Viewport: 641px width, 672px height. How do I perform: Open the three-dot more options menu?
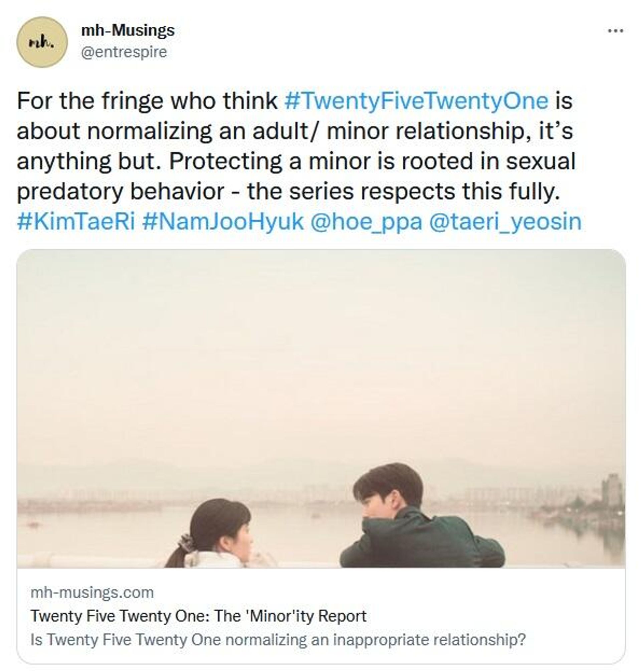(x=616, y=31)
